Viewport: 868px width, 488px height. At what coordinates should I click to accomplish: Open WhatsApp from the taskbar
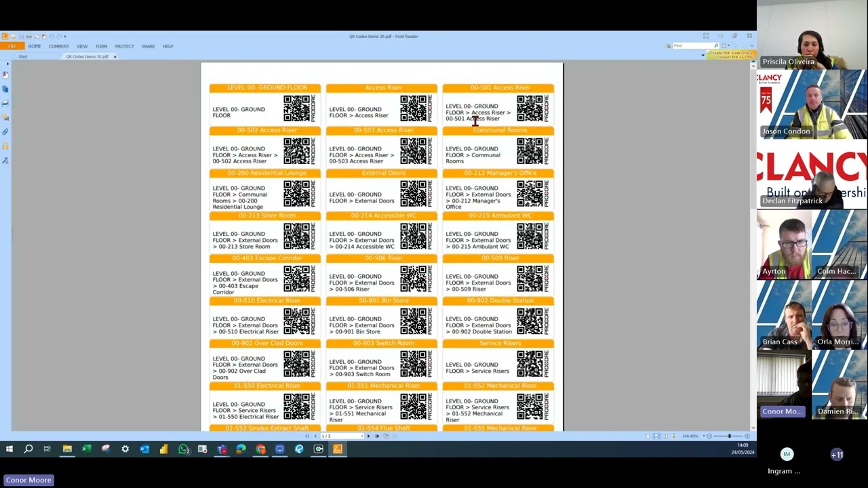[x=183, y=449]
